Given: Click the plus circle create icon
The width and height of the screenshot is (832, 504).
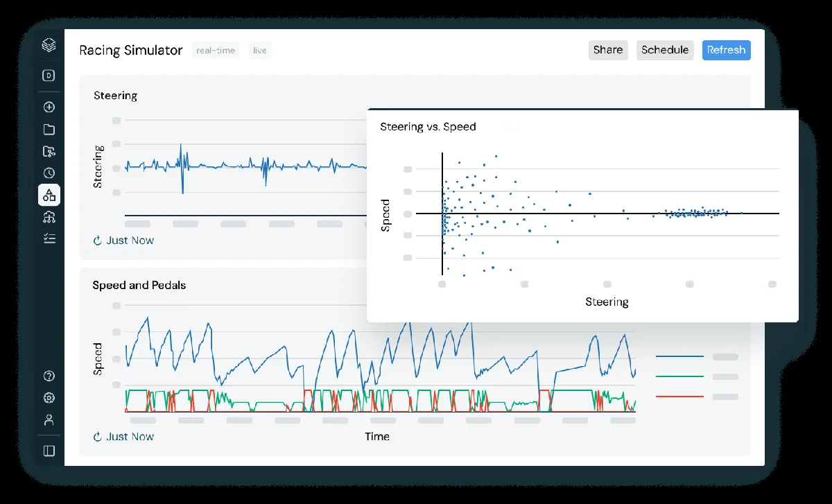Looking at the screenshot, I should click(x=49, y=107).
